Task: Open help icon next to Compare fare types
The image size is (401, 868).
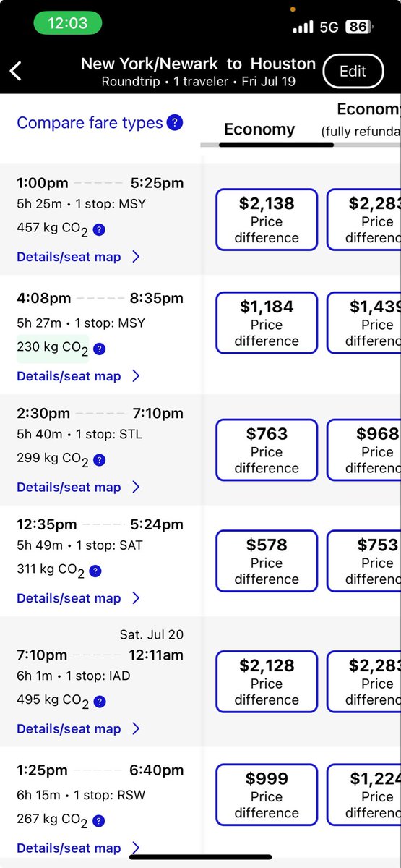Action: [174, 123]
